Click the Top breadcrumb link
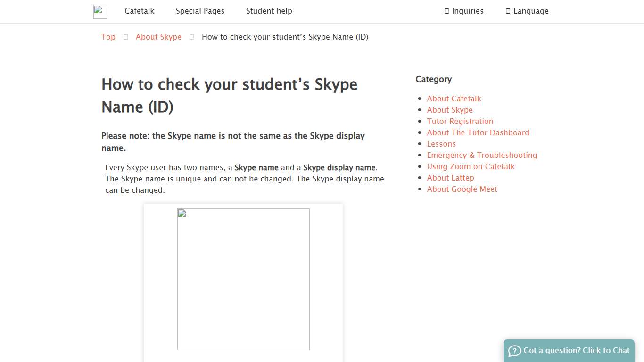Screen dimensions: 644x362 coord(108,37)
